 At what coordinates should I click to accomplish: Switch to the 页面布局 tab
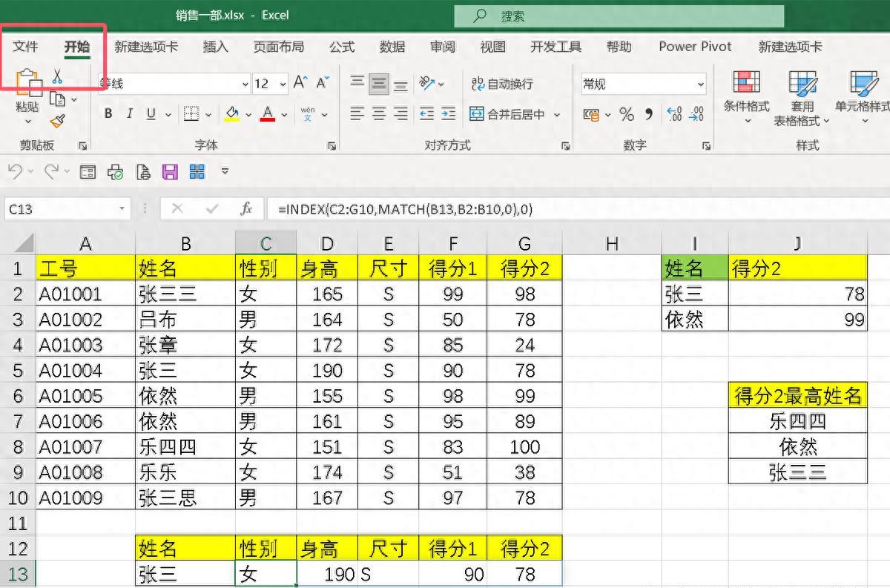coord(278,46)
